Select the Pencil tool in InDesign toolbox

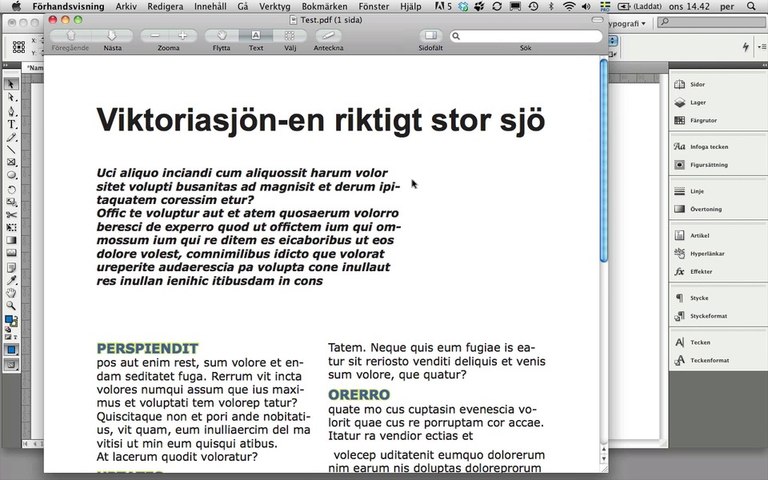(x=11, y=137)
